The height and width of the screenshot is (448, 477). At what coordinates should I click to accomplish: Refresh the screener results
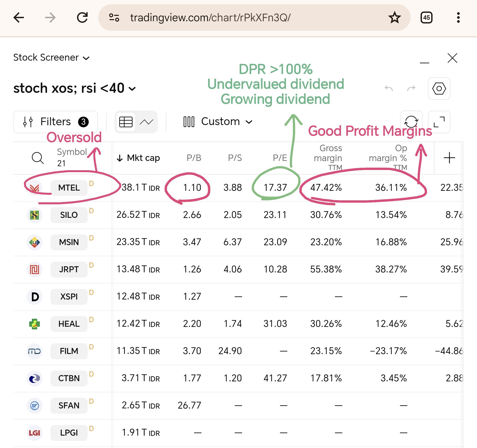[x=411, y=122]
